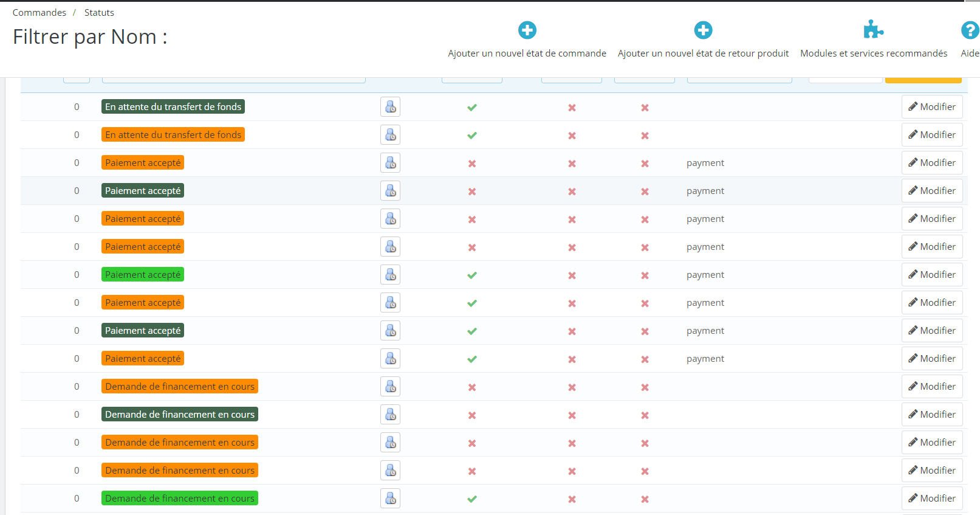Click Modifier for dark green En attente du transfert row
This screenshot has width=980, height=515.
(931, 107)
